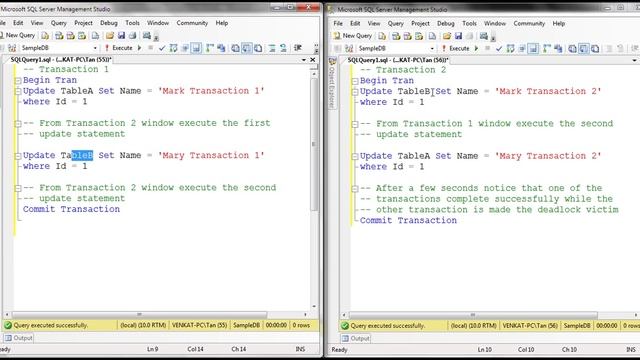Open the Community menu in the left window
Screen dimensions: 640x360
click(192, 23)
